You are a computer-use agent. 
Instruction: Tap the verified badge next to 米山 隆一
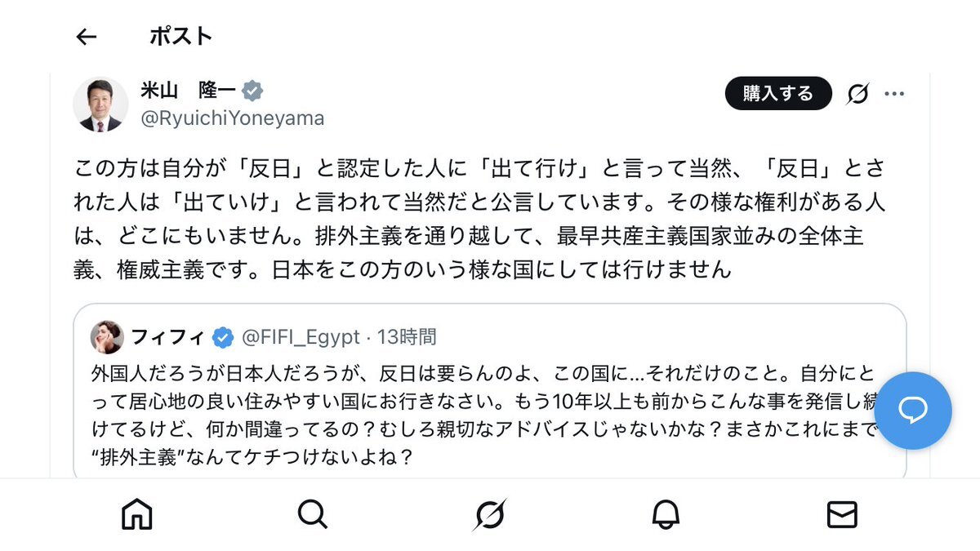pos(252,91)
